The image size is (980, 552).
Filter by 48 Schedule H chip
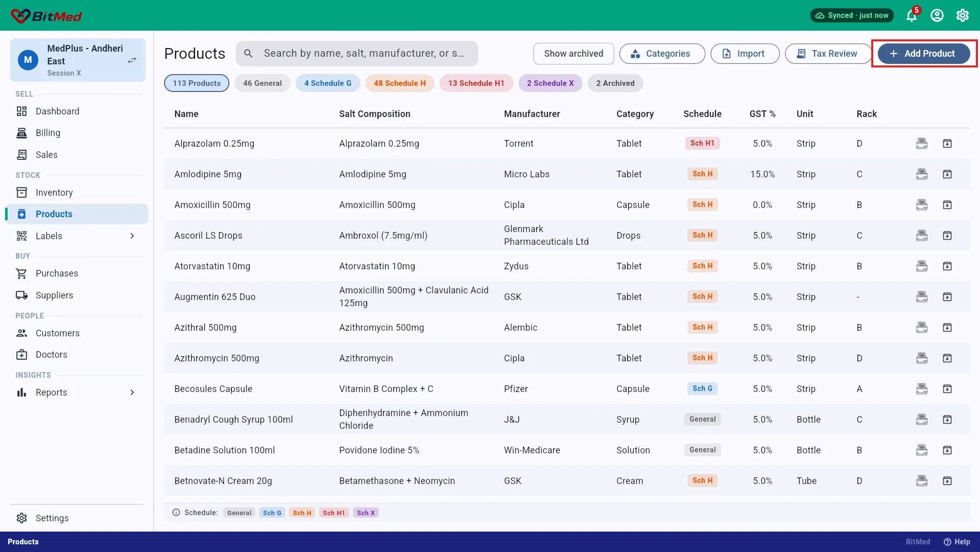pos(400,83)
